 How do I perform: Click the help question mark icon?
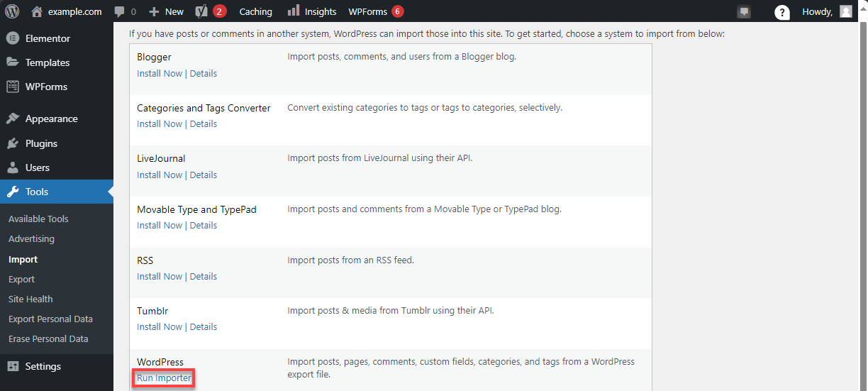[x=781, y=12]
